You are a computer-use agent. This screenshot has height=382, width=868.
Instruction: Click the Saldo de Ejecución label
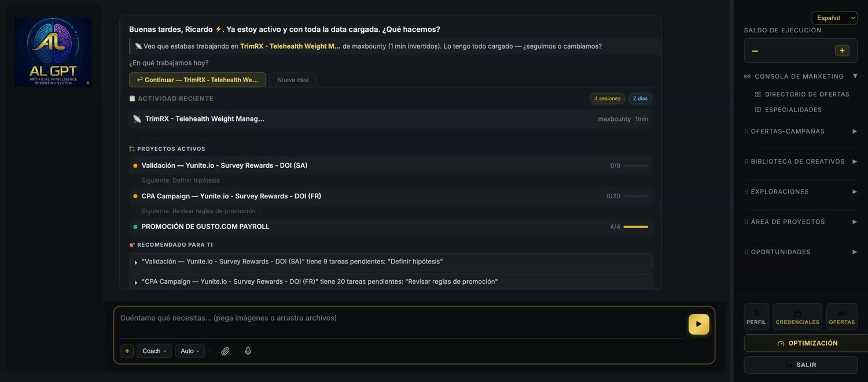[782, 30]
